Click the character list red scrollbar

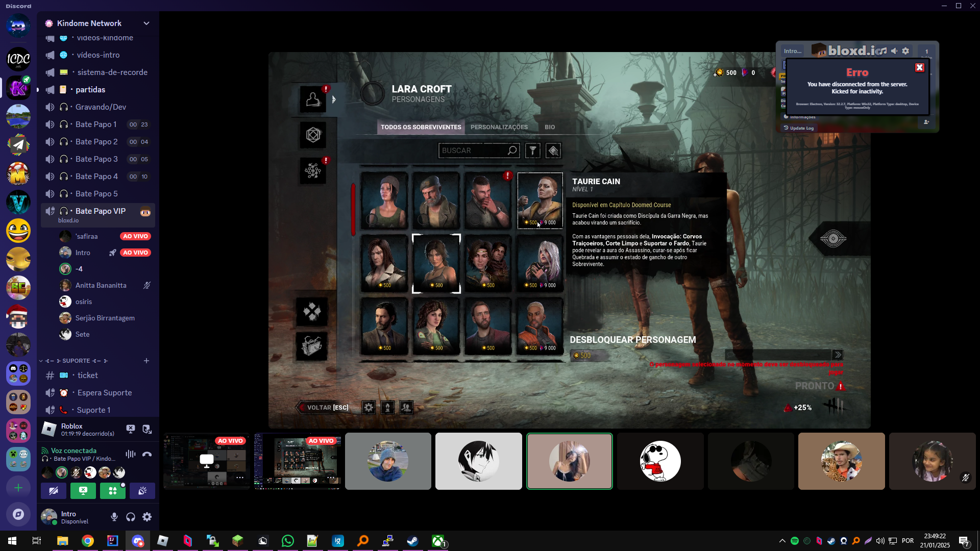(x=353, y=210)
